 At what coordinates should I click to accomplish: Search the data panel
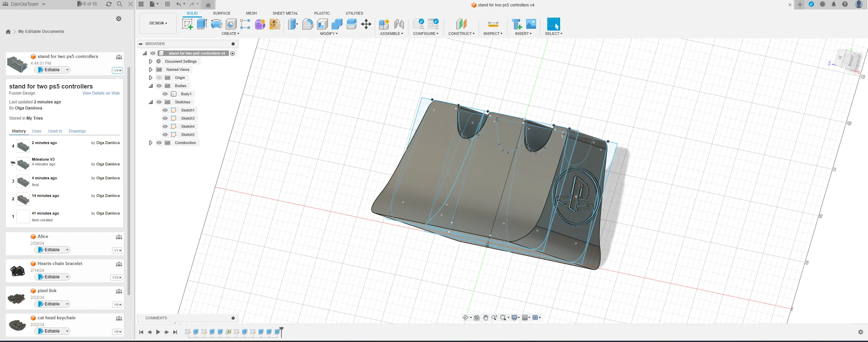119,4
